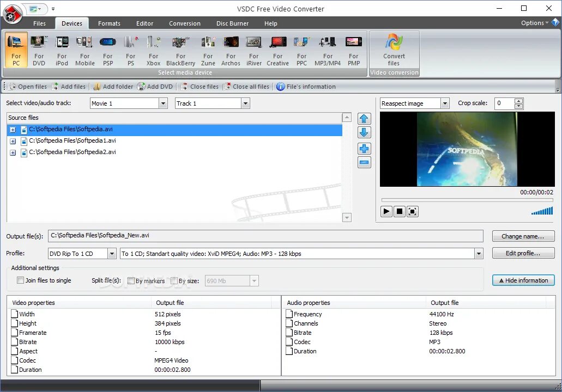Switch to the Disc Burner tab

pyautogui.click(x=232, y=23)
